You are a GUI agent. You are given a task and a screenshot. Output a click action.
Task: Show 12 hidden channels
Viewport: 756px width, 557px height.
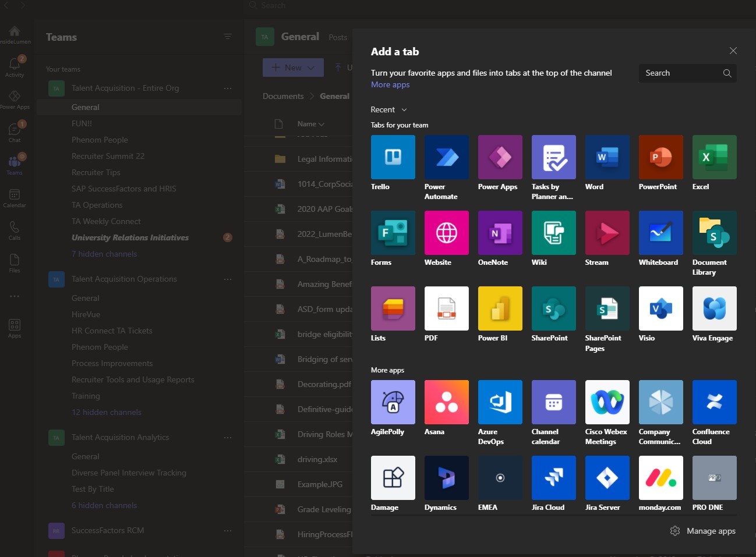[107, 412]
